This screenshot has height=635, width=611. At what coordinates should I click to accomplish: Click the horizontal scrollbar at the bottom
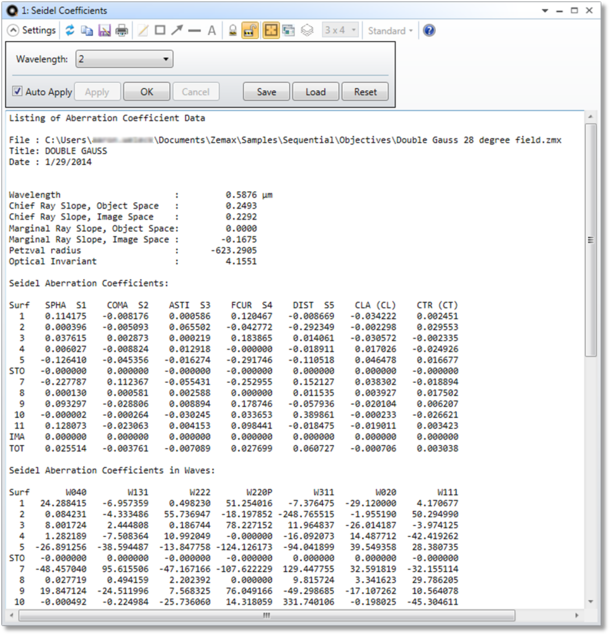[x=300, y=617]
